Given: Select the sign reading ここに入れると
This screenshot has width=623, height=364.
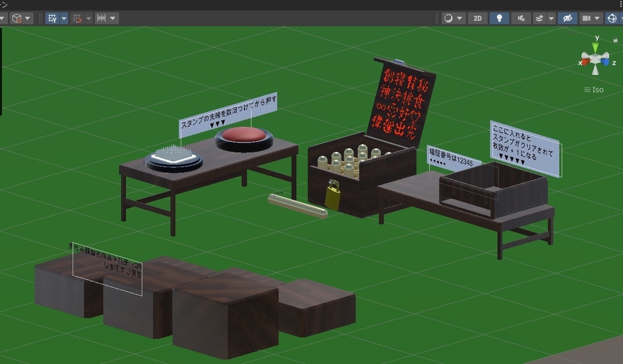Looking at the screenshot, I should point(525,148).
